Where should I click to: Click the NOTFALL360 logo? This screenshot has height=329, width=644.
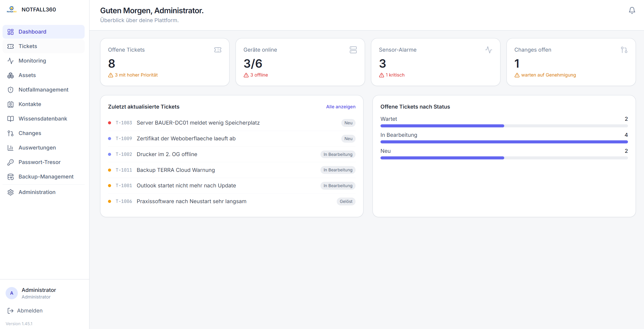point(12,10)
